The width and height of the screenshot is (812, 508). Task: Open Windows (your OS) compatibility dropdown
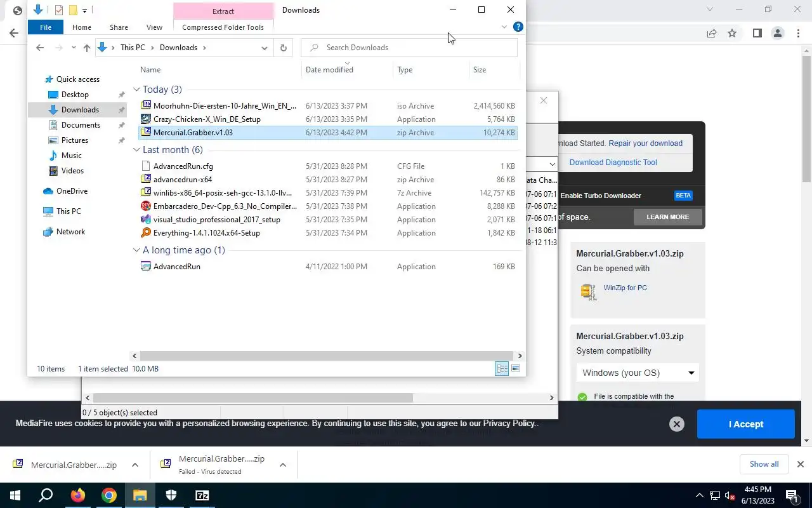coord(638,373)
